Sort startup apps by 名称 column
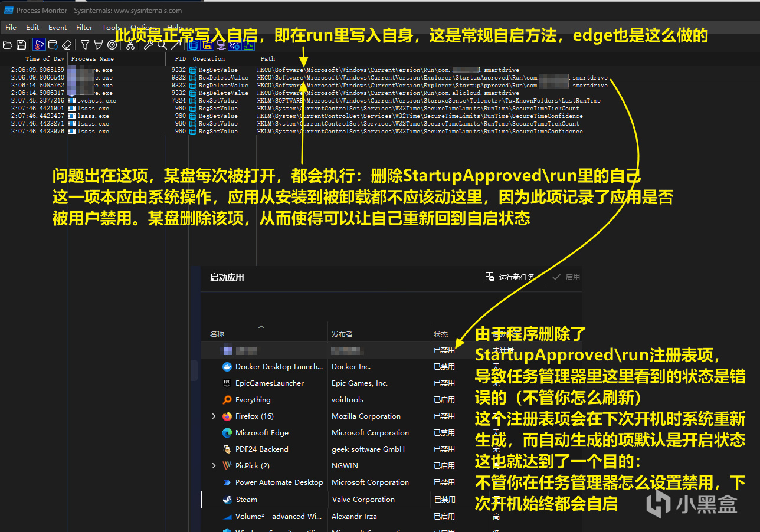760x532 pixels. 217,334
